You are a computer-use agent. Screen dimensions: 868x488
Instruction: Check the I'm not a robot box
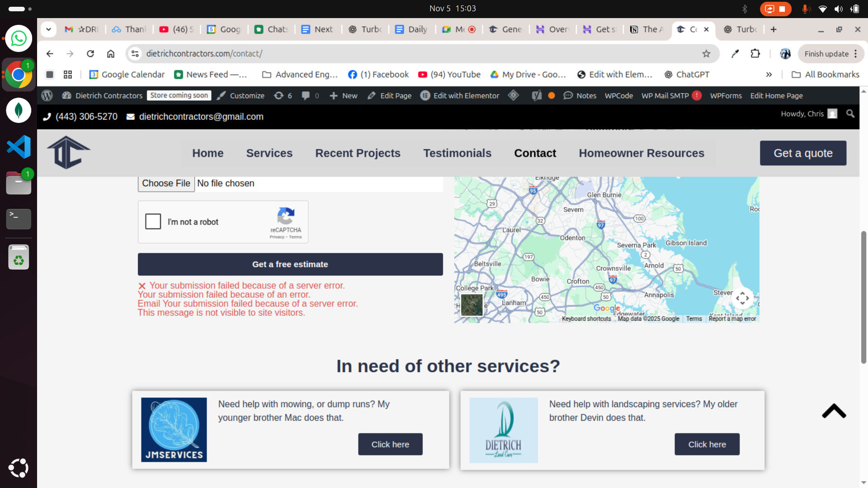153,221
